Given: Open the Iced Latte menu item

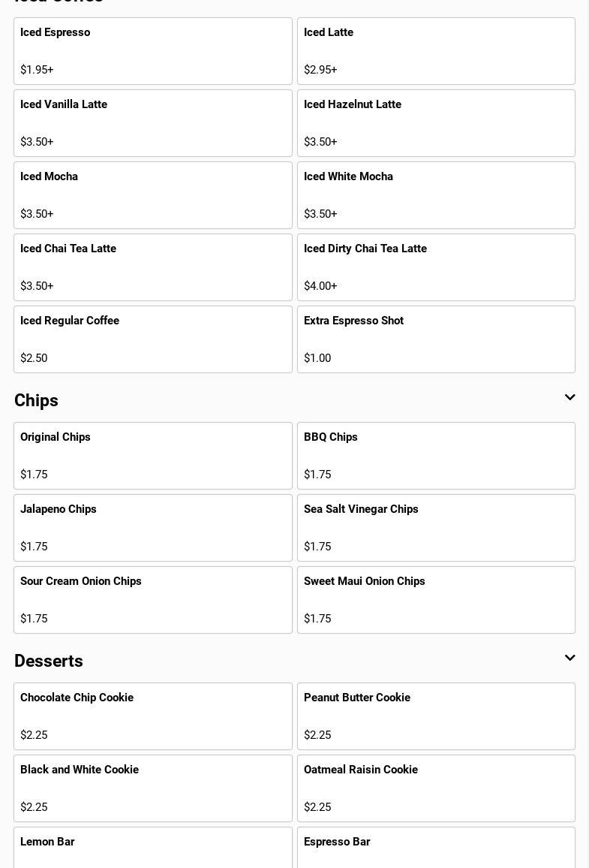Looking at the screenshot, I should point(436,51).
